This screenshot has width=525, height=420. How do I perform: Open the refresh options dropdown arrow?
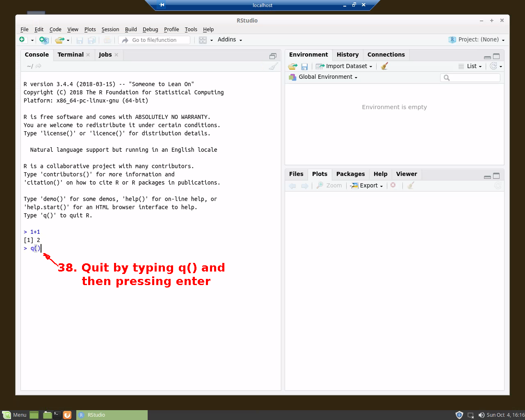click(x=501, y=66)
